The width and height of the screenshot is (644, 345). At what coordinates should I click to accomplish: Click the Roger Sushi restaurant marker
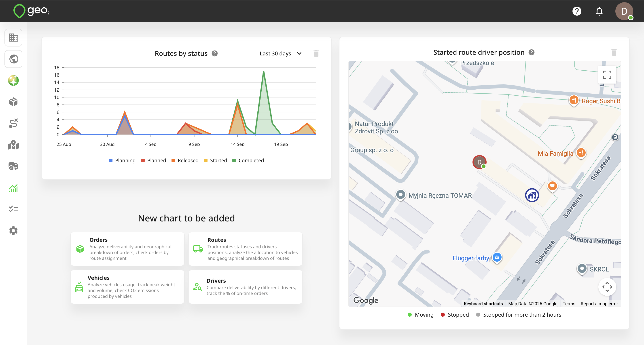[574, 100]
